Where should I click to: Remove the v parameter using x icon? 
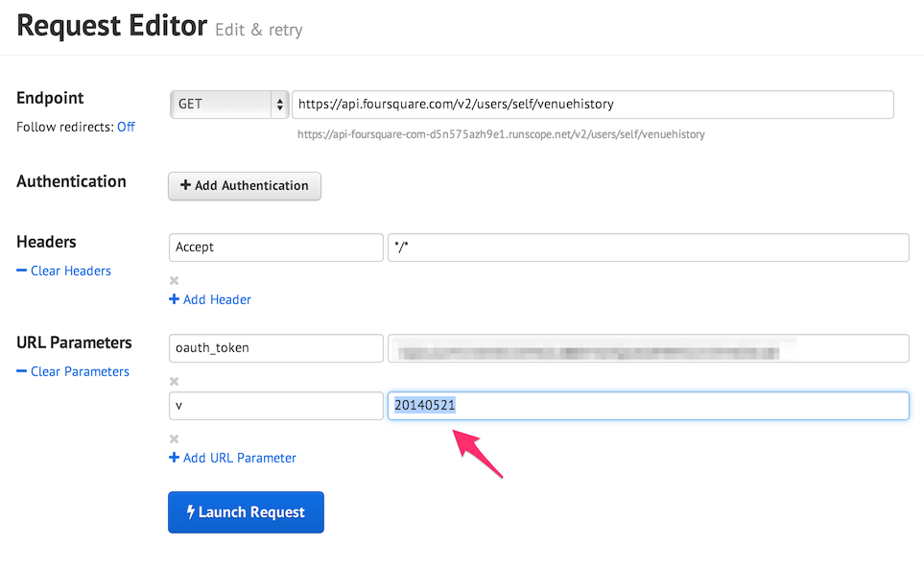(x=174, y=439)
